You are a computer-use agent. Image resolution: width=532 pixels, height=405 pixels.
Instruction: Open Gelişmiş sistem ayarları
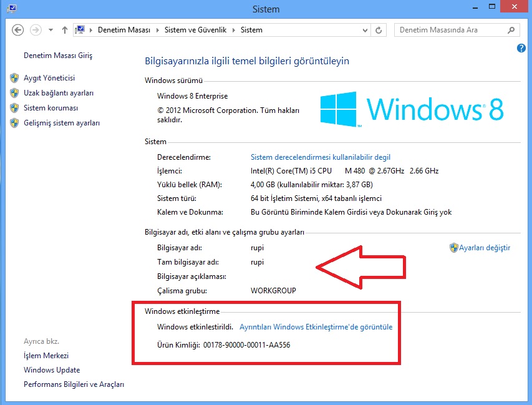[x=62, y=123]
